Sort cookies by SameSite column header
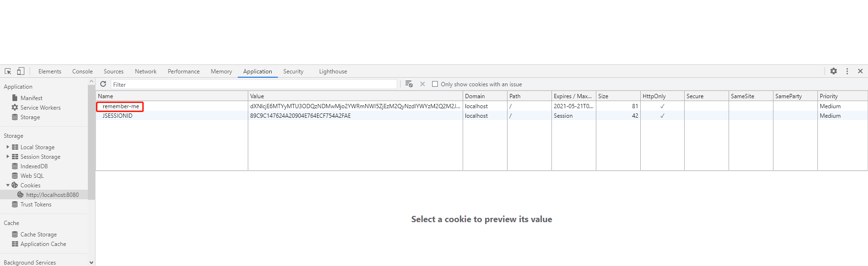This screenshot has width=868, height=266. [x=751, y=96]
